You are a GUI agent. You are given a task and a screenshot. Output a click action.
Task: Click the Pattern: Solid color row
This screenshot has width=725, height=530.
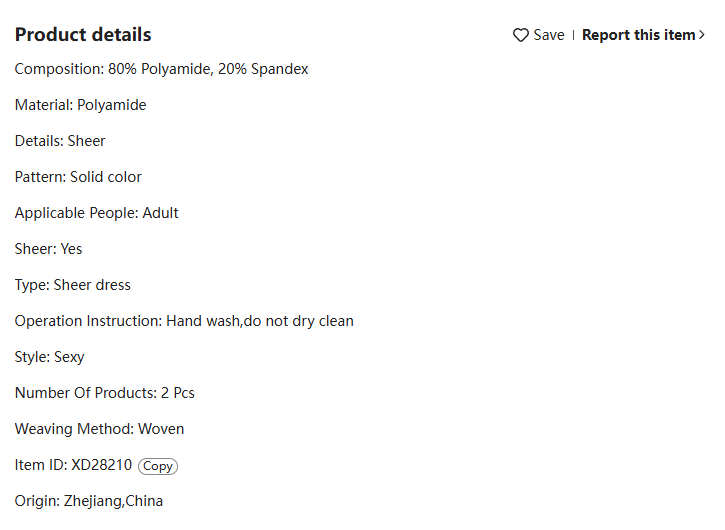[78, 177]
